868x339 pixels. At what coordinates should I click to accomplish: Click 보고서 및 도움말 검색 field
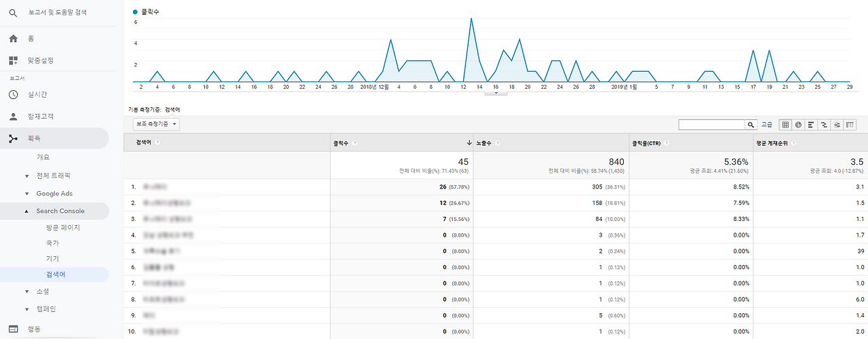[57, 13]
